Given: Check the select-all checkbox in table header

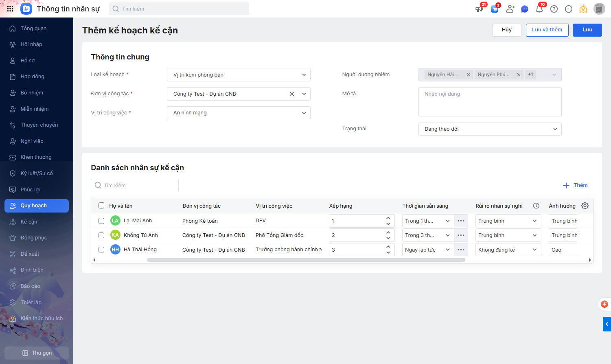Looking at the screenshot, I should click(101, 206).
